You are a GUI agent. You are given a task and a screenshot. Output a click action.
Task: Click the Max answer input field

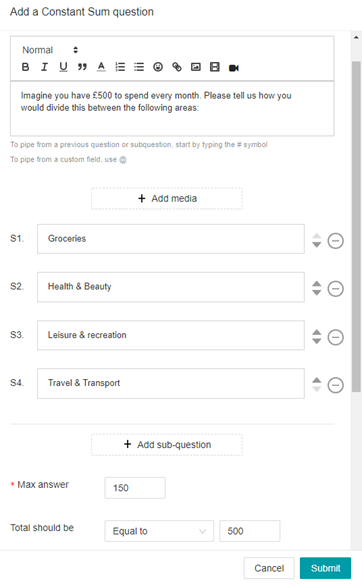coord(135,488)
